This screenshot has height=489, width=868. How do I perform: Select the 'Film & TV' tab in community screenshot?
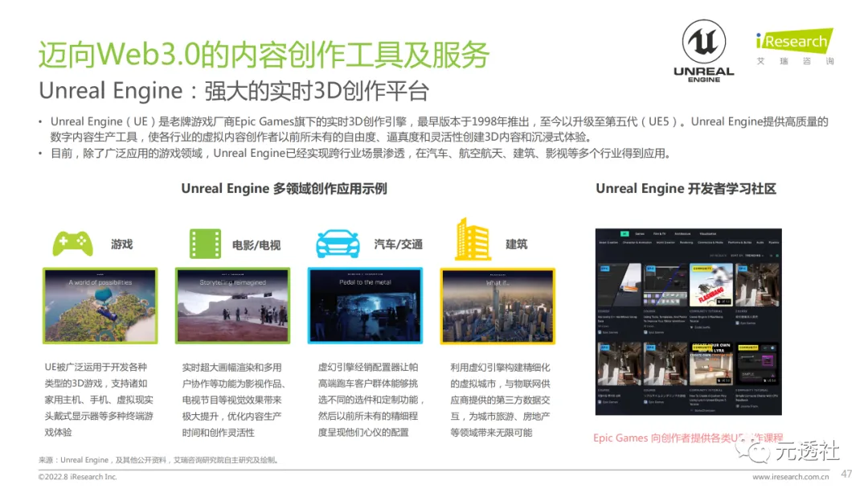click(659, 234)
